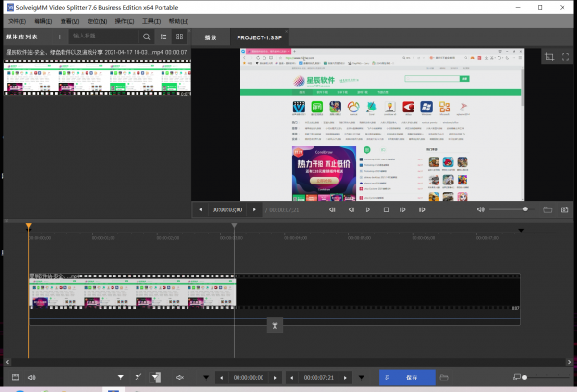Jump to next marker in preview controls
This screenshot has width=577, height=392.
click(422, 210)
